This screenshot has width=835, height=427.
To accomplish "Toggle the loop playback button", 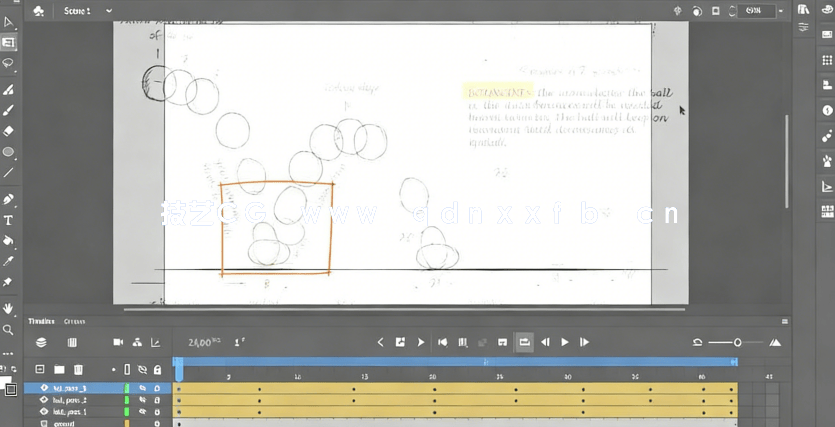I will tap(524, 342).
